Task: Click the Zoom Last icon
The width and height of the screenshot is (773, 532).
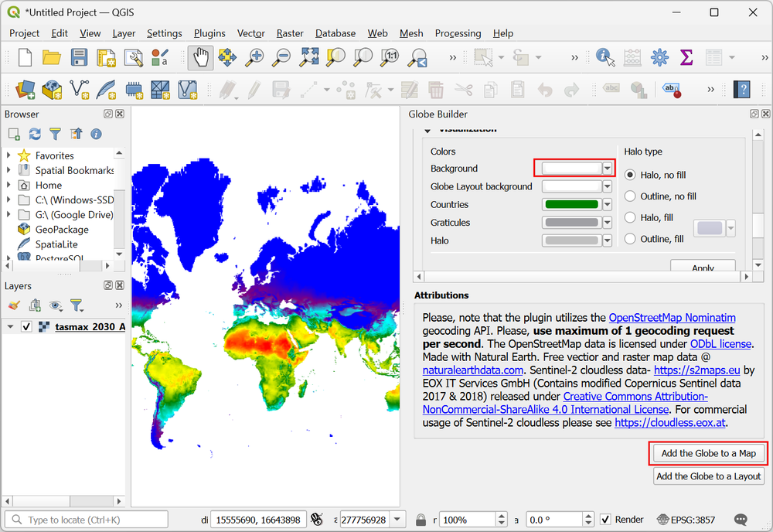Action: coord(417,58)
